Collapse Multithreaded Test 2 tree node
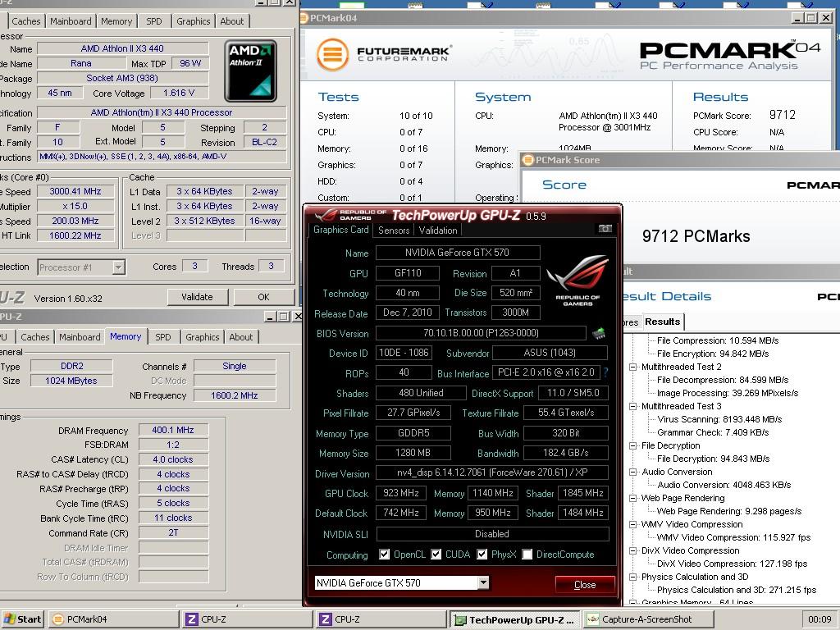 (x=632, y=367)
